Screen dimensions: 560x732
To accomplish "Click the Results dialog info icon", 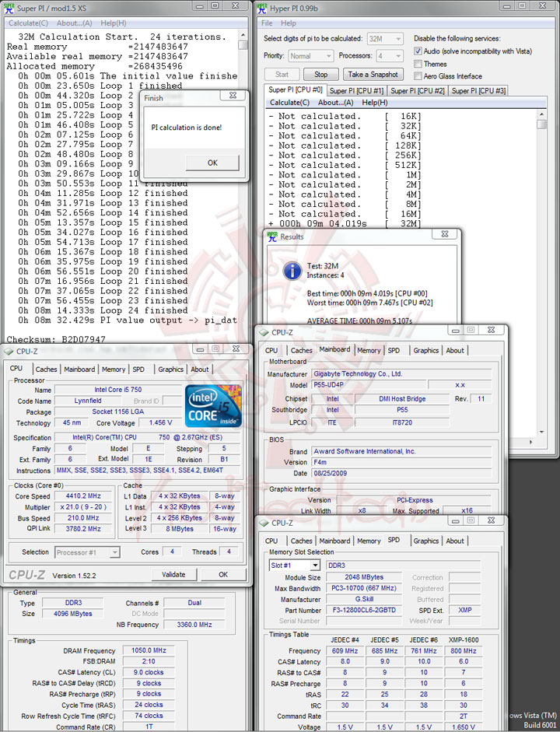I will 292,271.
